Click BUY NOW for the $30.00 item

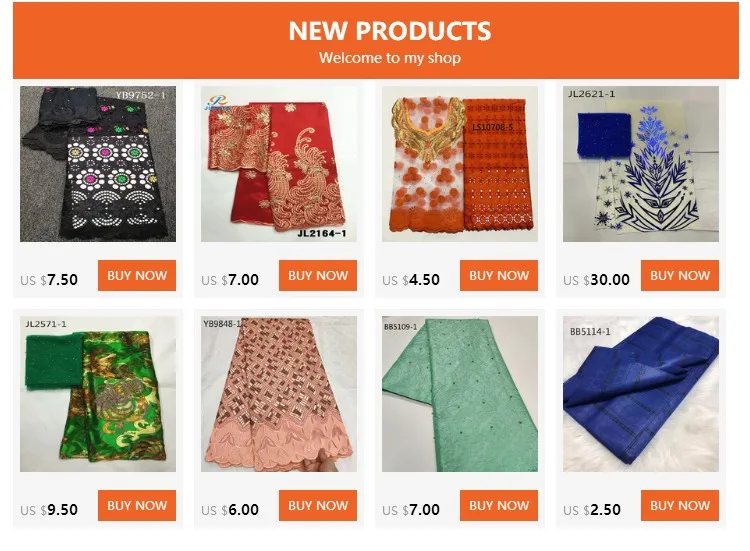tap(680, 276)
